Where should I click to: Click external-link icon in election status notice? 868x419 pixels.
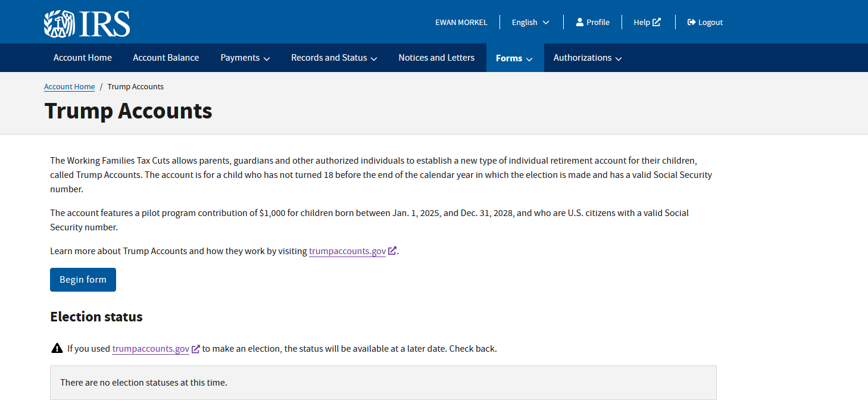click(x=196, y=349)
